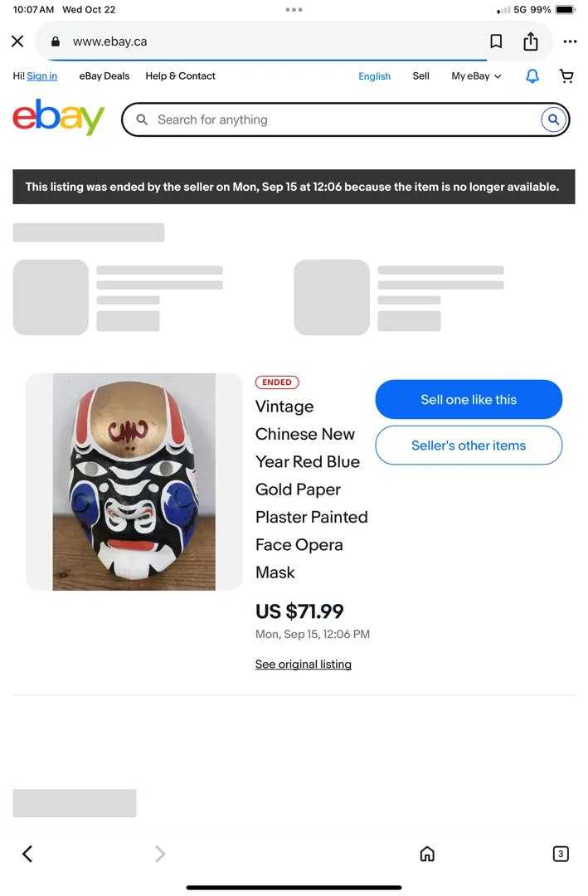The height and width of the screenshot is (896, 588).
Task: Open the tabs counter showing 3
Action: point(561,854)
